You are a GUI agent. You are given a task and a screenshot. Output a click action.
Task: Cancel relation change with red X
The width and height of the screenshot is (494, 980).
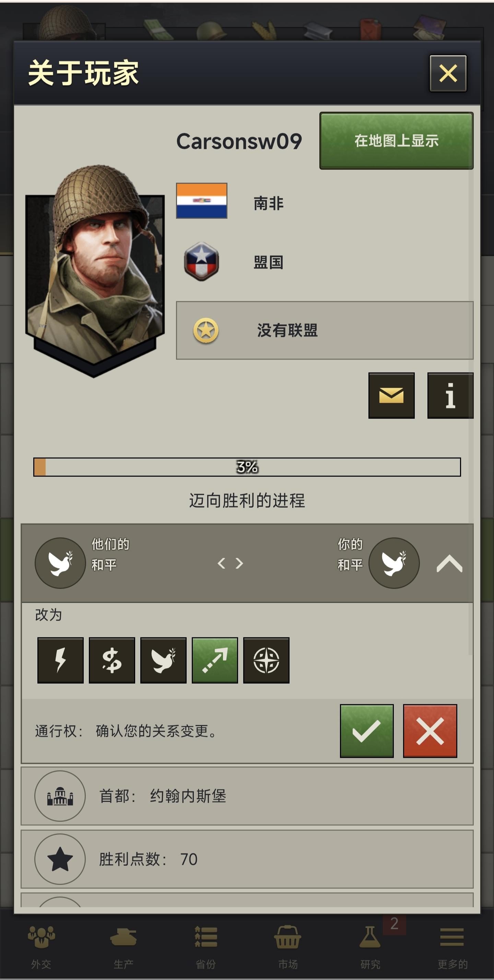coord(430,730)
